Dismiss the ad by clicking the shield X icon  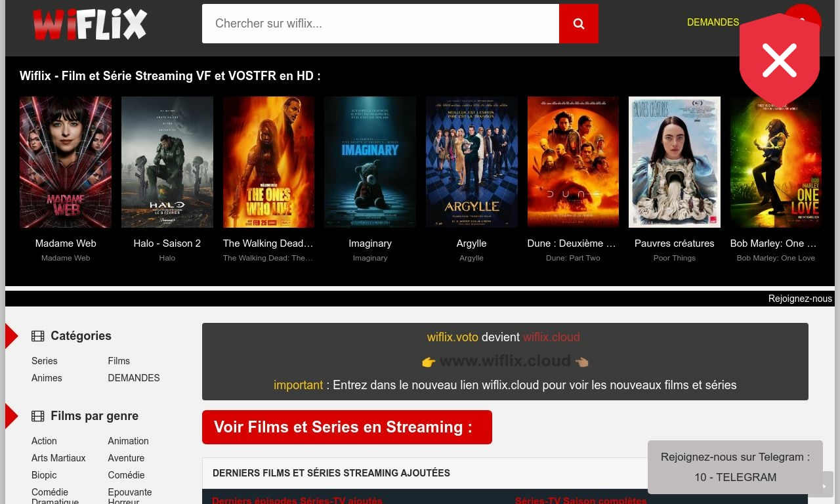point(779,60)
